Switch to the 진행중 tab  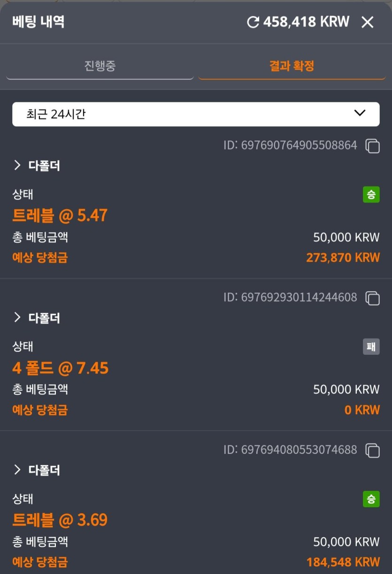point(100,66)
